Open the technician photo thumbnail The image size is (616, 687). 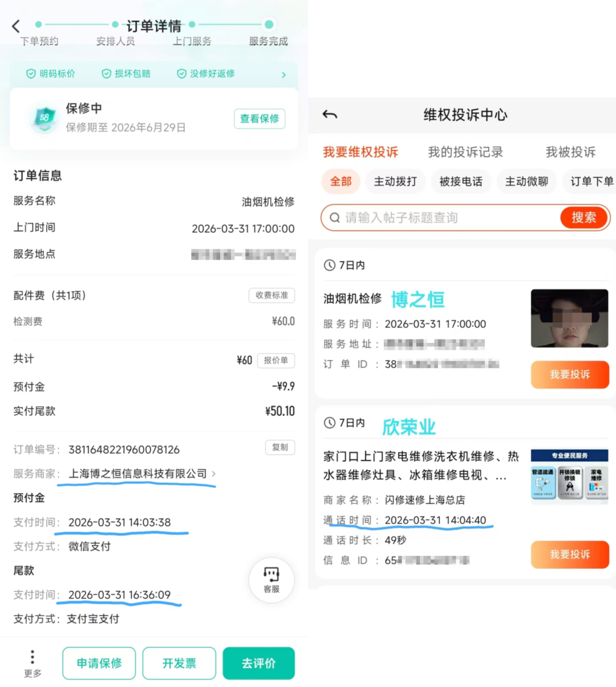(569, 318)
